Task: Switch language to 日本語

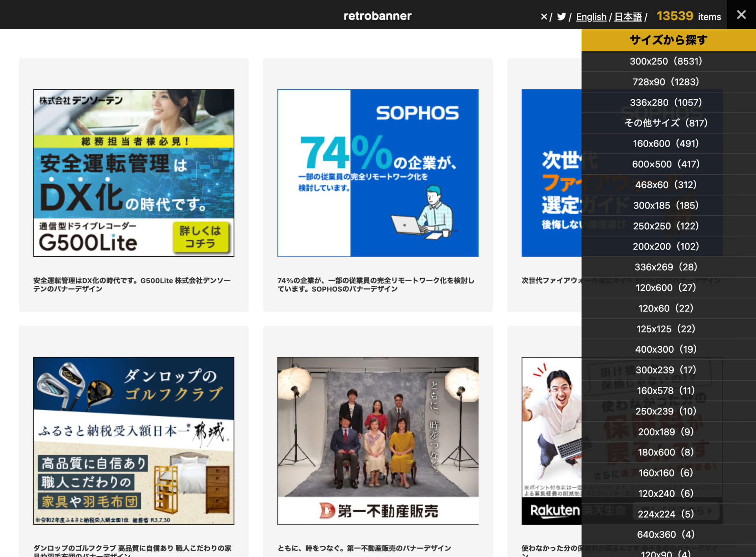Action: click(628, 17)
